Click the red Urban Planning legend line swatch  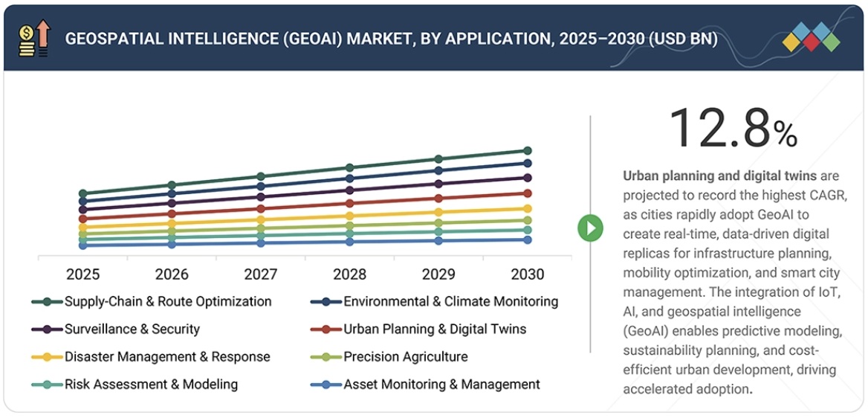[325, 329]
